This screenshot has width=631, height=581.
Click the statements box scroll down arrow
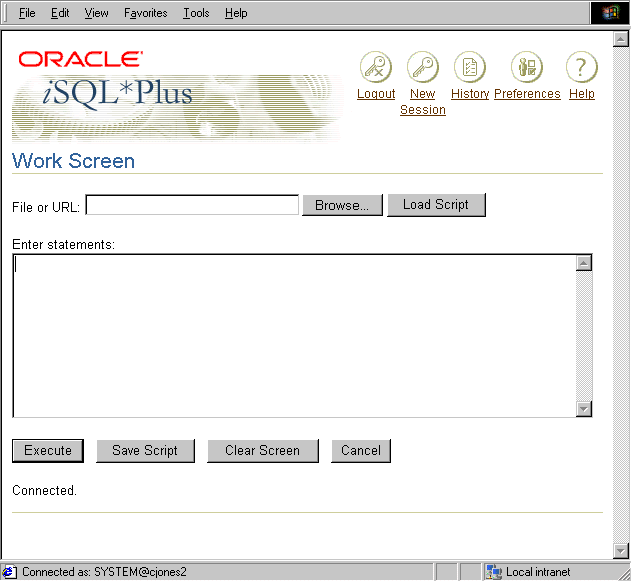coord(584,408)
